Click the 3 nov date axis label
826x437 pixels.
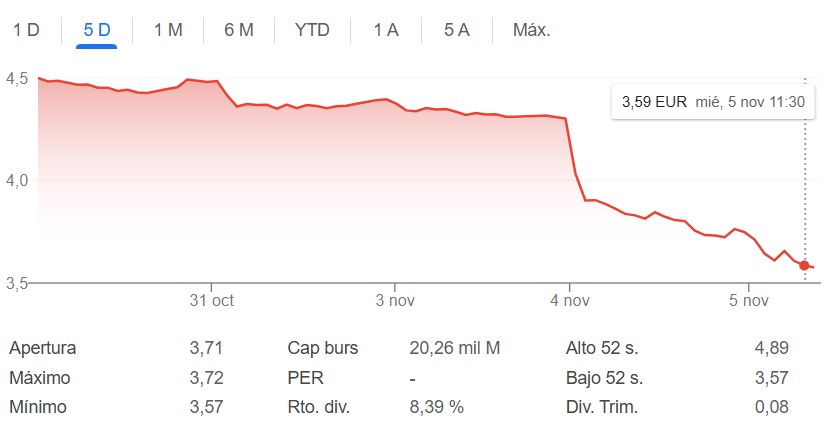tap(395, 300)
